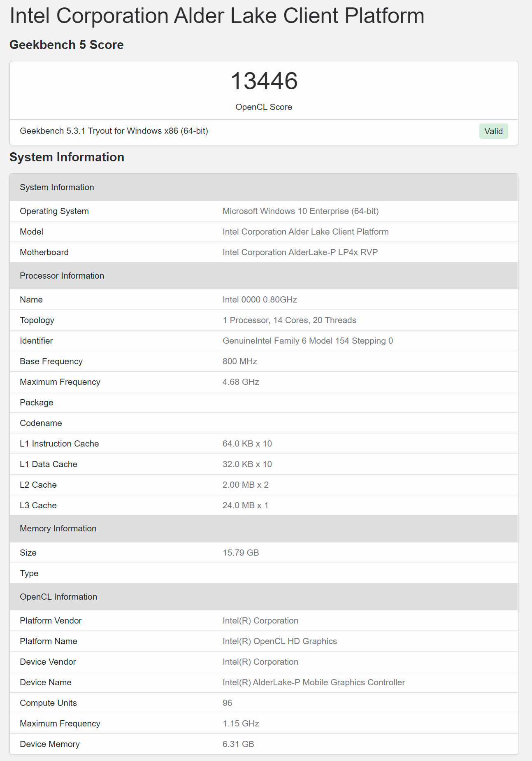Image resolution: width=532 pixels, height=761 pixels.
Task: Click the 'L2 Cache' label
Action: tap(38, 485)
